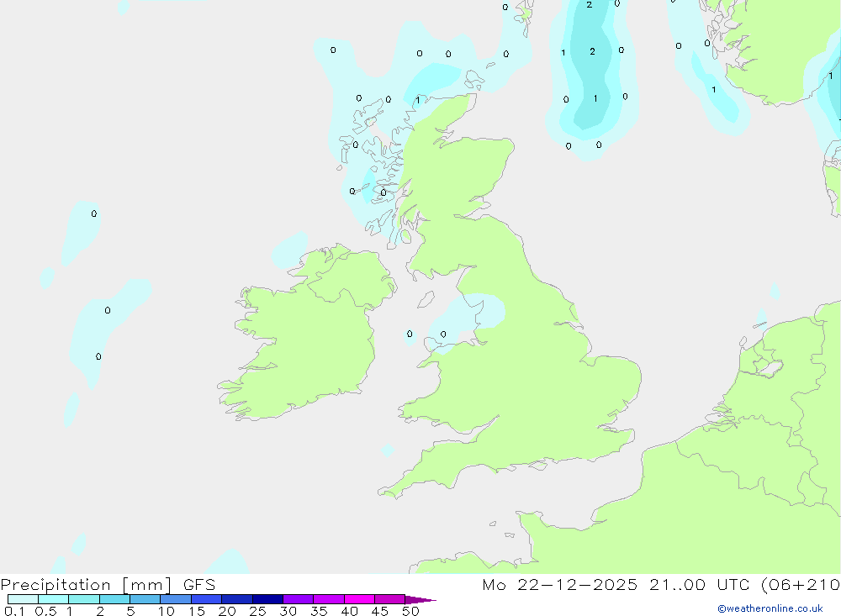Click the legend number "25"
841x616 pixels.
[258, 611]
